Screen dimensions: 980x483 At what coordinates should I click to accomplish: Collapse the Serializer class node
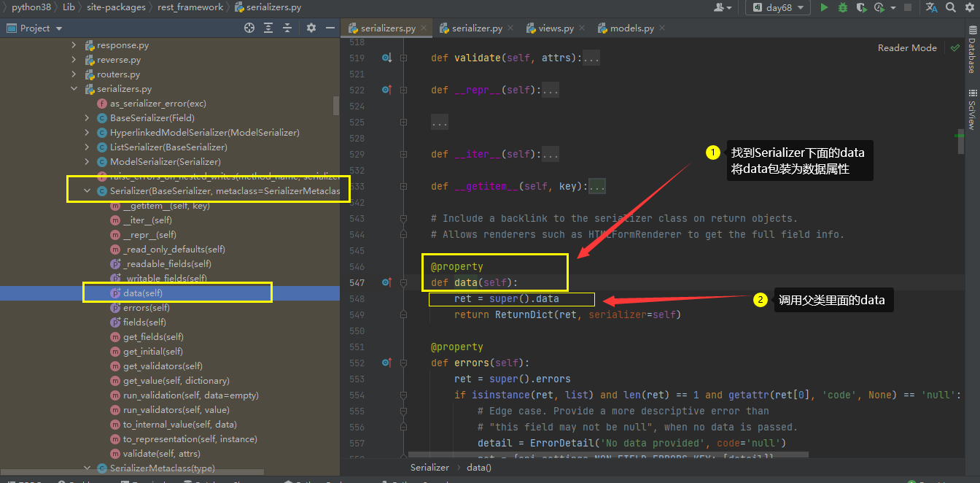[87, 191]
